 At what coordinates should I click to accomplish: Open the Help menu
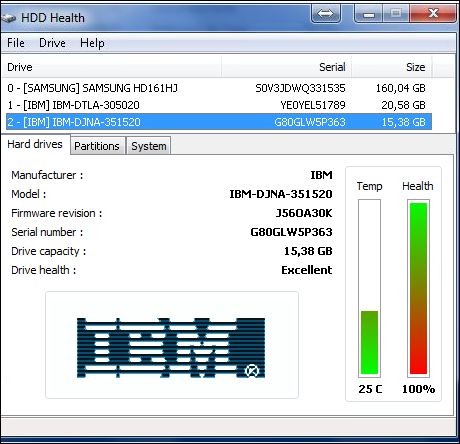click(x=92, y=43)
